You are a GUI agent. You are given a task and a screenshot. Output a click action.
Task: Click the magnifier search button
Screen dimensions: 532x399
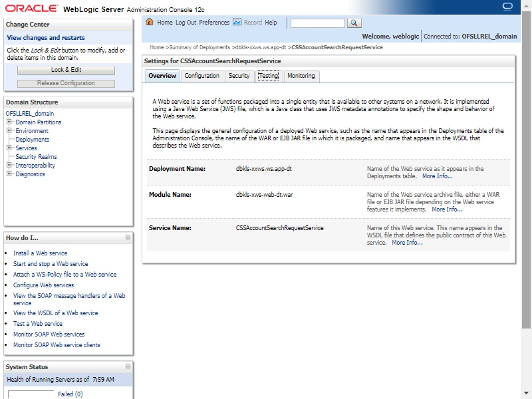354,23
